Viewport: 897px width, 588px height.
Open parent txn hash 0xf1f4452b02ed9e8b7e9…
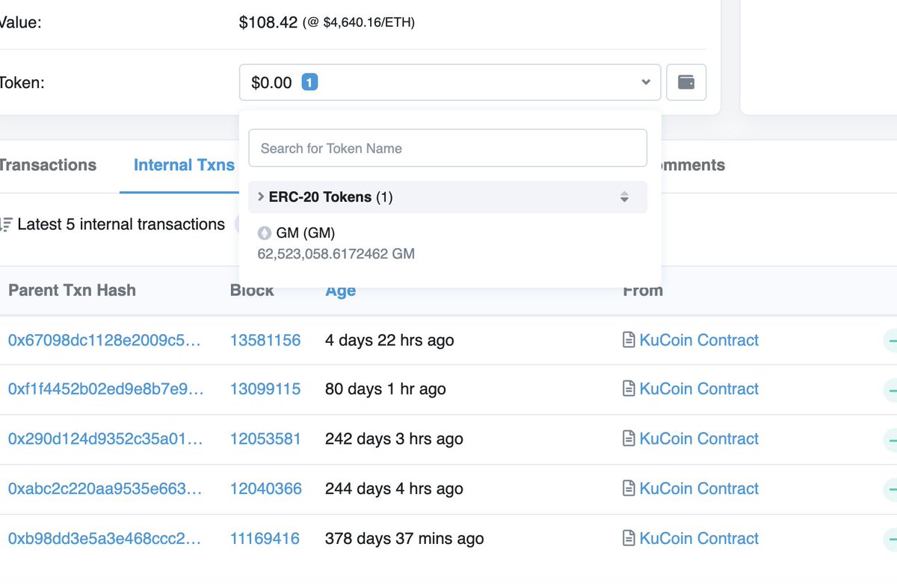[x=105, y=389]
